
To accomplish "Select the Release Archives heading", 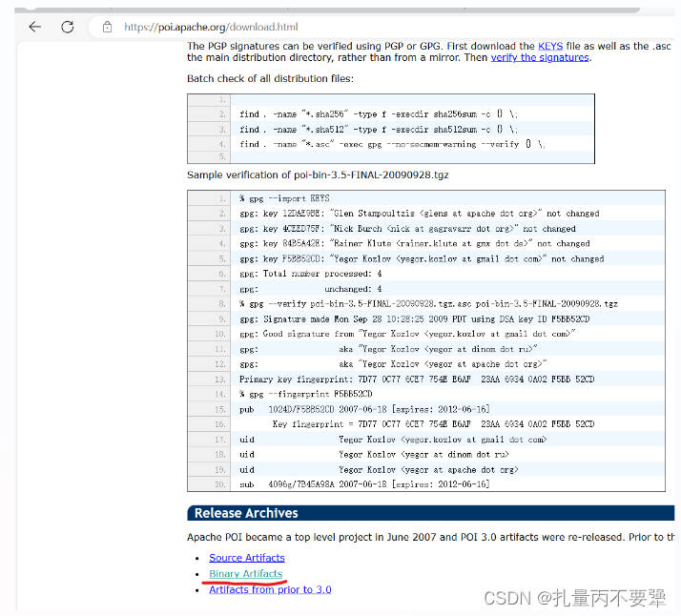I will click(x=246, y=513).
